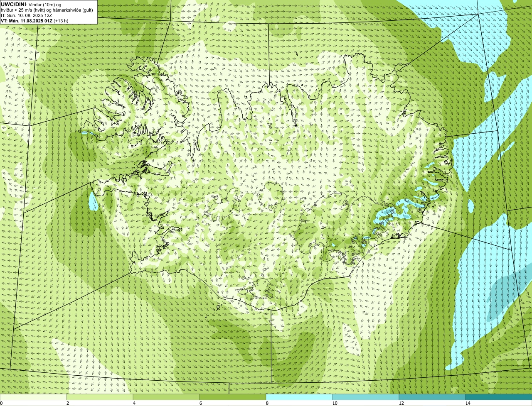Click the legend scale label '14'

tap(468, 403)
